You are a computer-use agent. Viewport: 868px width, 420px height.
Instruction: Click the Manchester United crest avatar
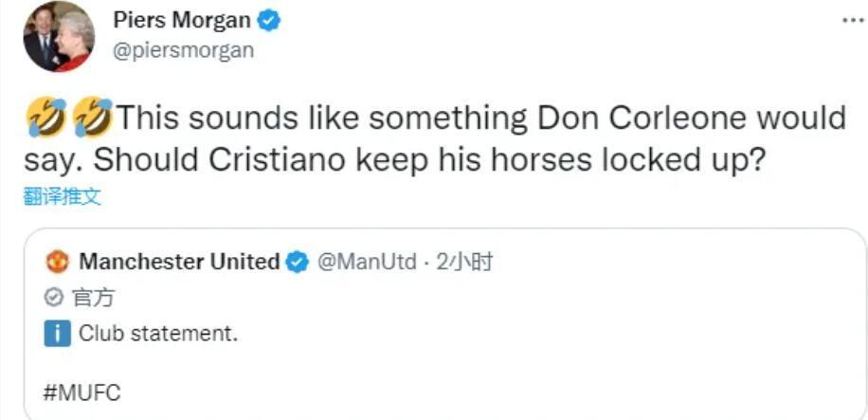click(x=58, y=263)
